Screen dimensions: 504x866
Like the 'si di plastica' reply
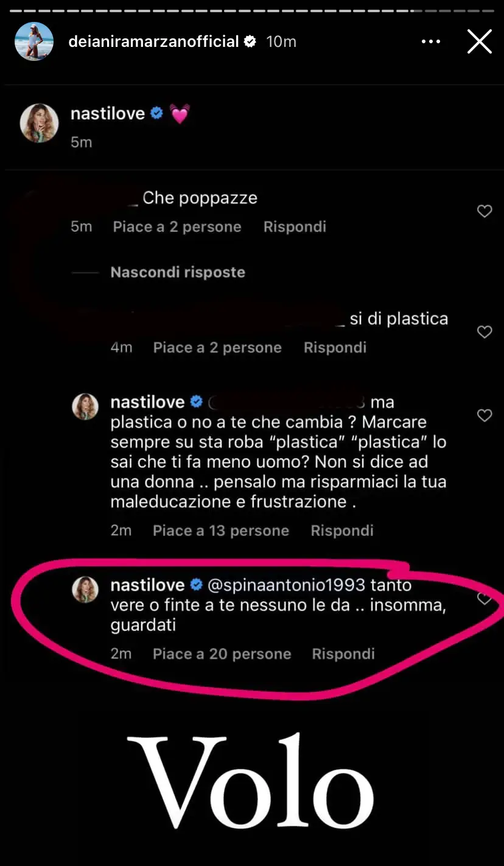(485, 332)
